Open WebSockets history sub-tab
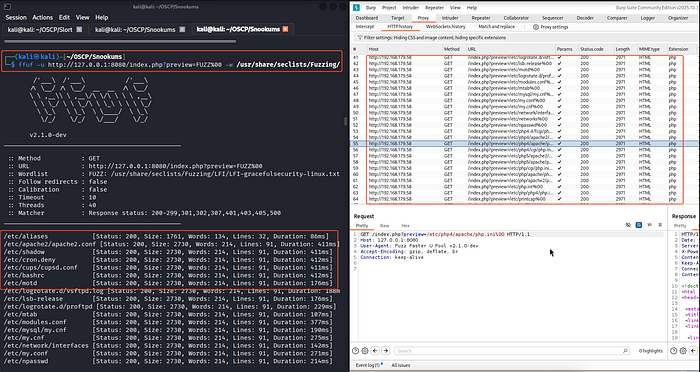 click(446, 27)
